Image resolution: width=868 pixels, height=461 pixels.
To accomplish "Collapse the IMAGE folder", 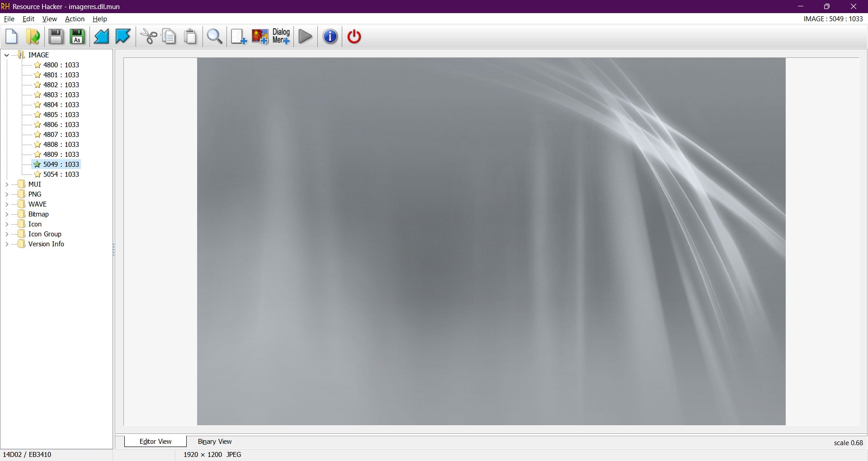I will click(6, 55).
